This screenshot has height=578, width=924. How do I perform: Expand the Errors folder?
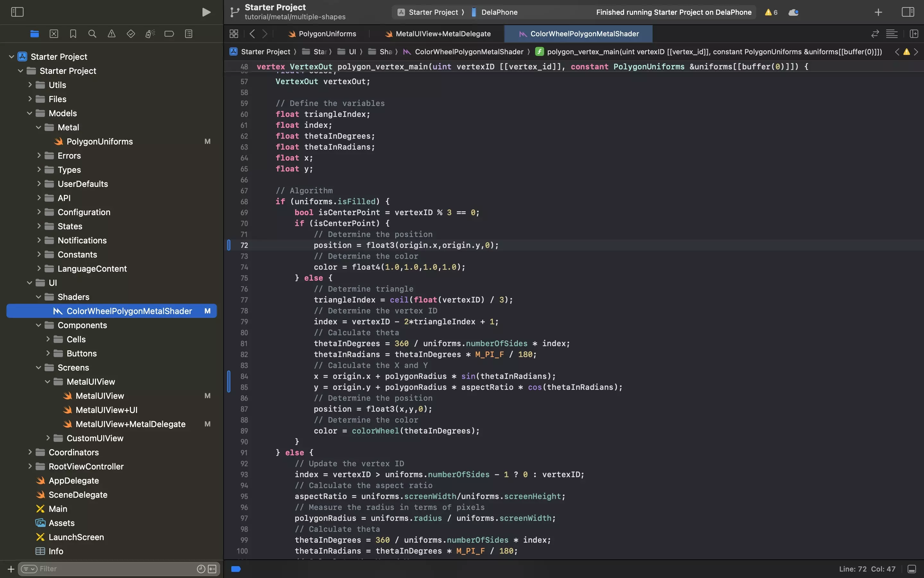pyautogui.click(x=38, y=156)
